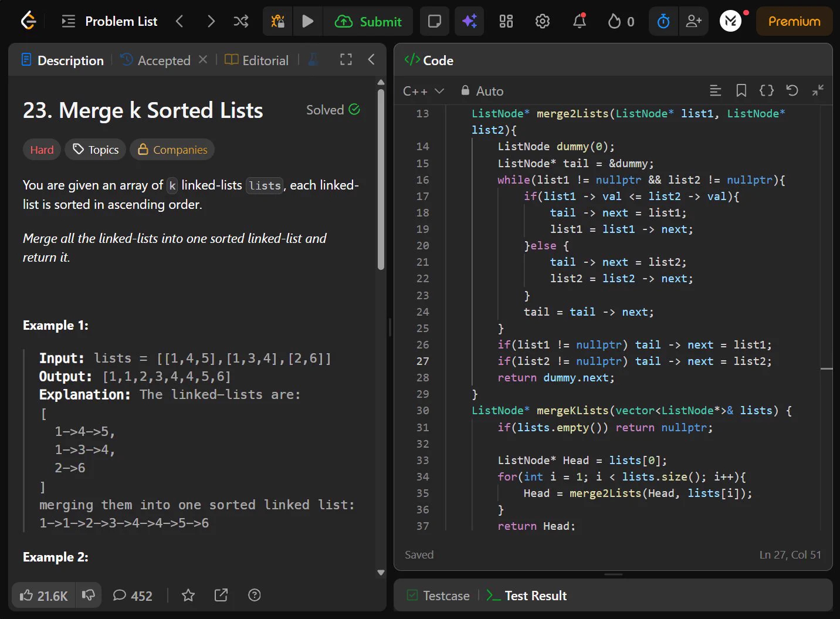Open the LeetCode home logo

click(28, 21)
